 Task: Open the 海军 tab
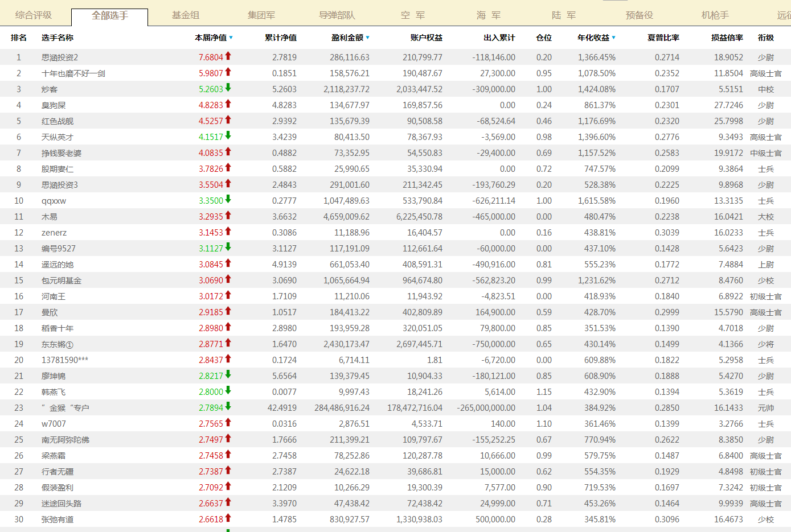pos(489,15)
